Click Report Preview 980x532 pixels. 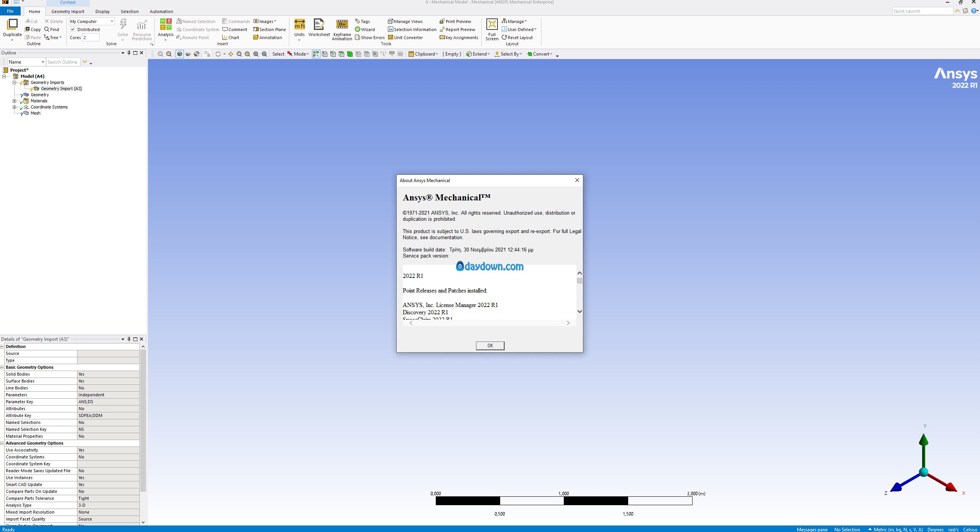(457, 30)
